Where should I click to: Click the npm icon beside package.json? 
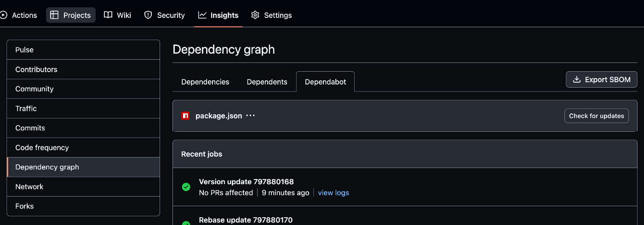click(x=185, y=116)
